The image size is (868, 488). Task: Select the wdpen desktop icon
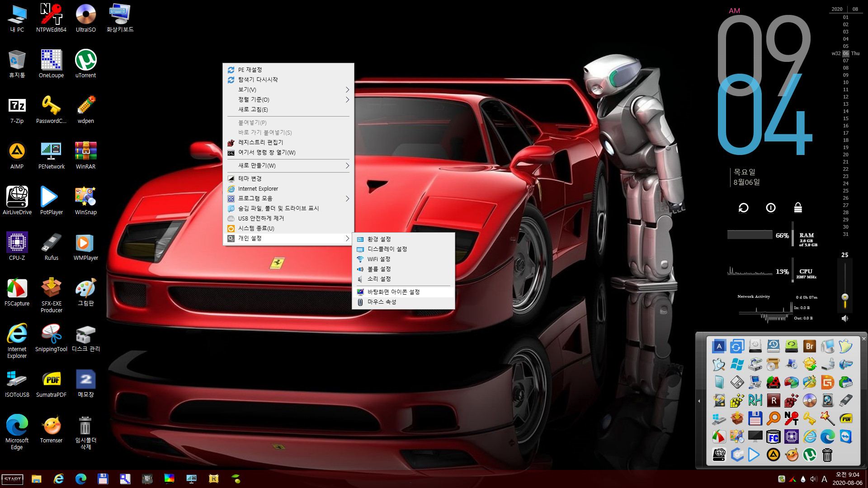(85, 109)
